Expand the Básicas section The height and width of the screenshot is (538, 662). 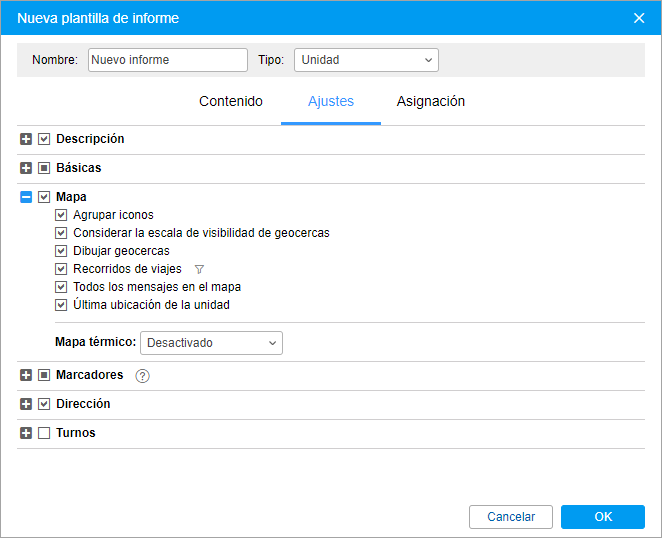coord(26,168)
